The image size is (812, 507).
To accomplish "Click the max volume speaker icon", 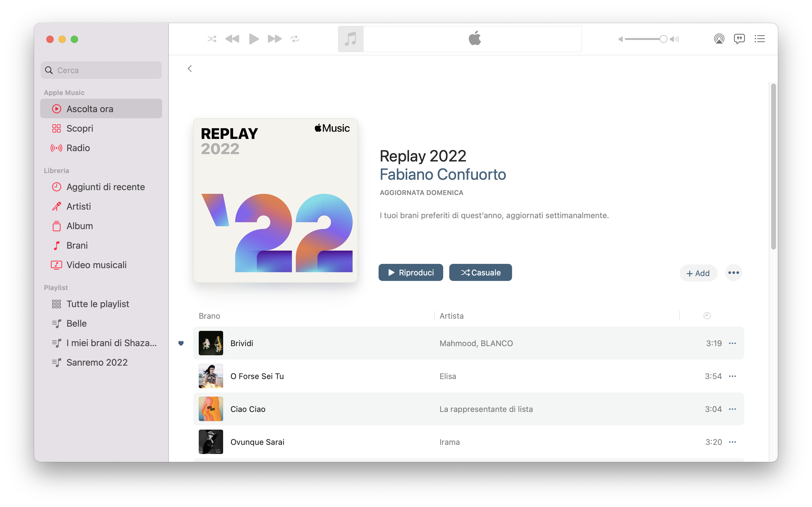I will tap(675, 39).
